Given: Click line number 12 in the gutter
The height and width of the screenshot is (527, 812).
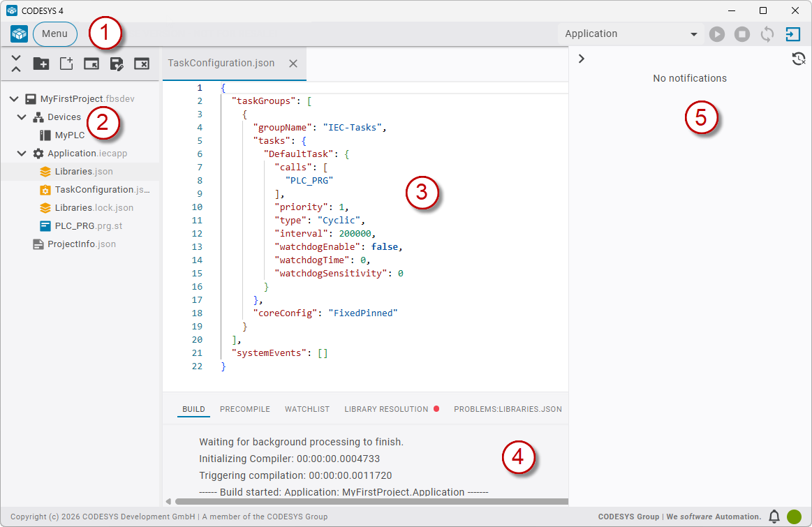Looking at the screenshot, I should [x=198, y=233].
